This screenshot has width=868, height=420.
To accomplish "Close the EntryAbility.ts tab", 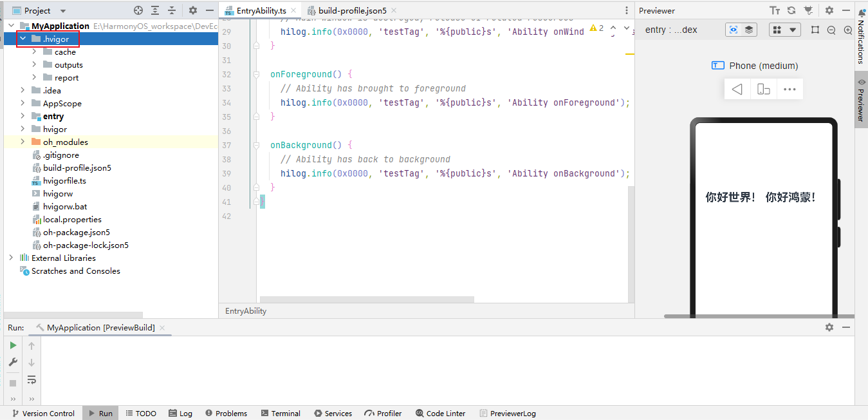I will 293,10.
